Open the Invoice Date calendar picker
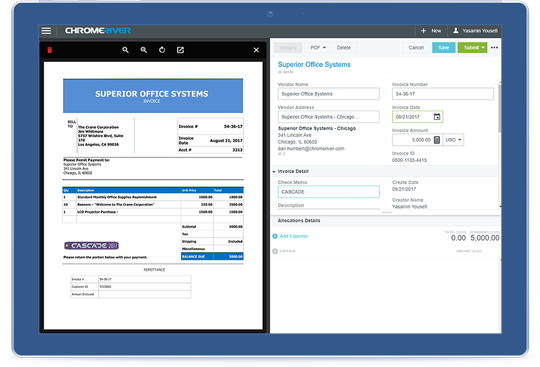The height and width of the screenshot is (367, 540). (x=437, y=117)
